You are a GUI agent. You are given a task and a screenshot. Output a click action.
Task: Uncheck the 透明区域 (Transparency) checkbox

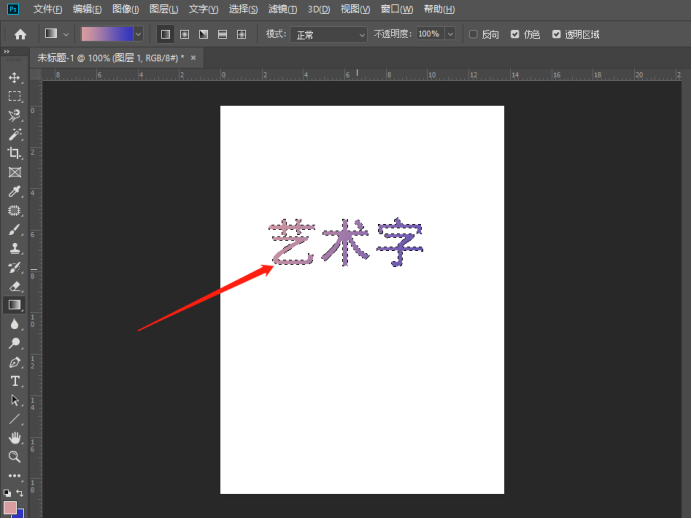[x=556, y=34]
